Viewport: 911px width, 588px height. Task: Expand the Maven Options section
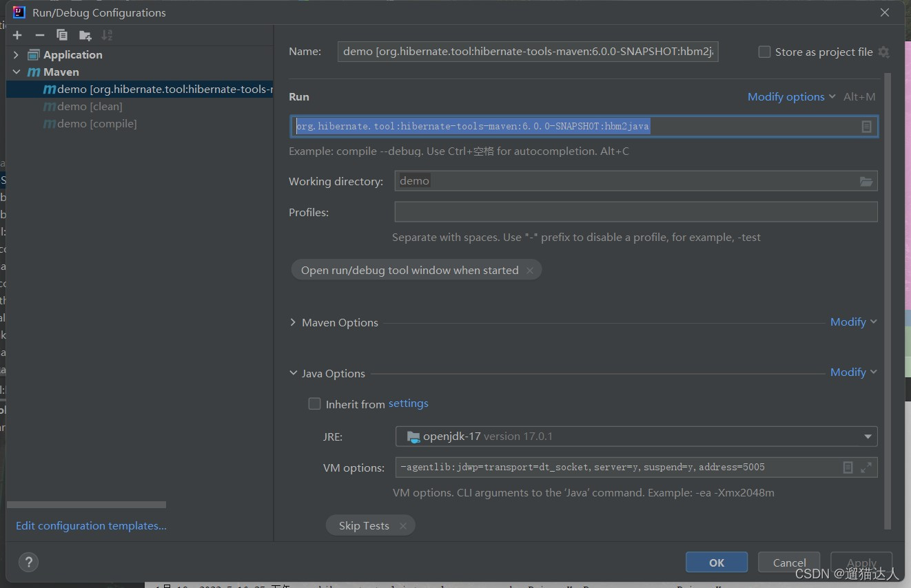tap(294, 322)
